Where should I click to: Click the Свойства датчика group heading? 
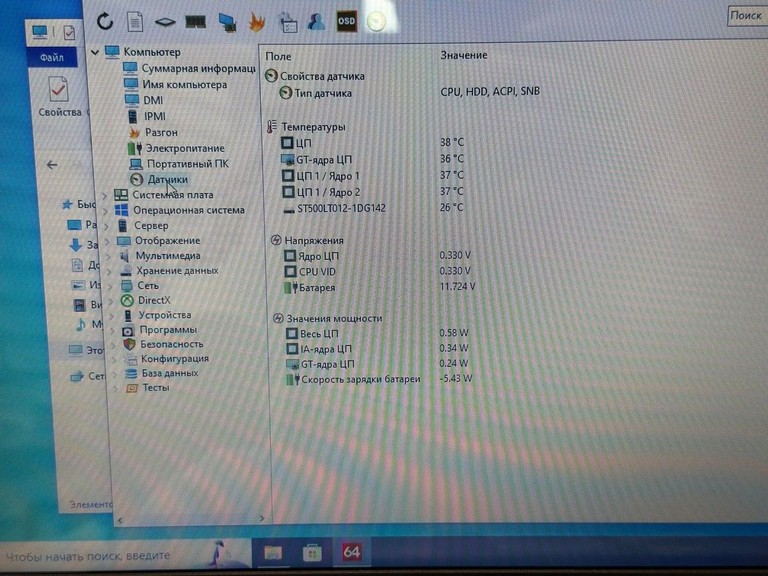tap(315, 76)
